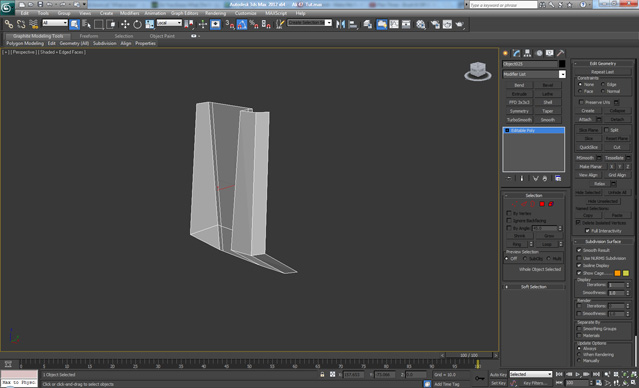Toggle the 3D Snaps icon
Image resolution: width=639 pixels, height=388 pixels.
[x=230, y=24]
